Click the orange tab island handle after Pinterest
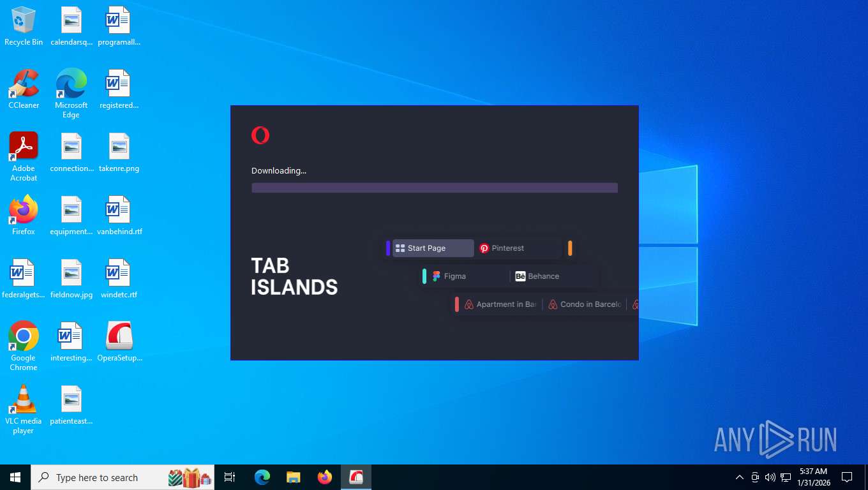The image size is (868, 490). (x=570, y=248)
